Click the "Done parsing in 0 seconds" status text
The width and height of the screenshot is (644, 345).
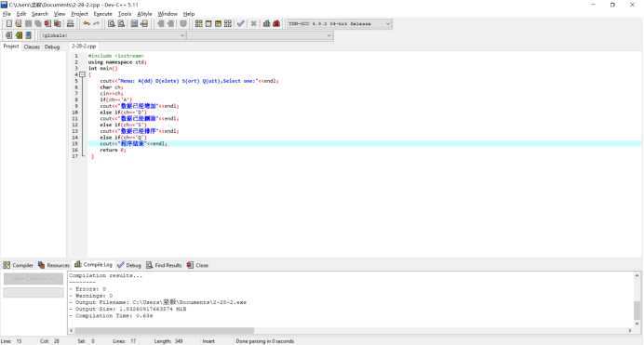[265, 341]
